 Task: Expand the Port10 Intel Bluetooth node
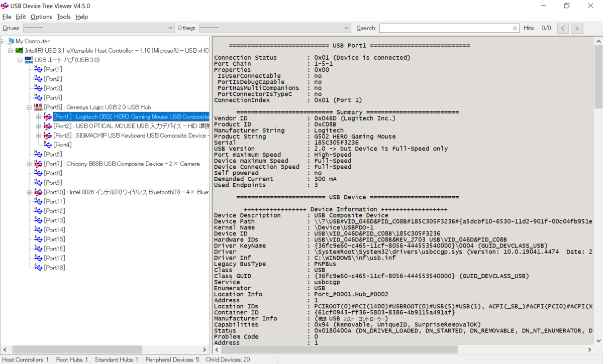[29, 192]
